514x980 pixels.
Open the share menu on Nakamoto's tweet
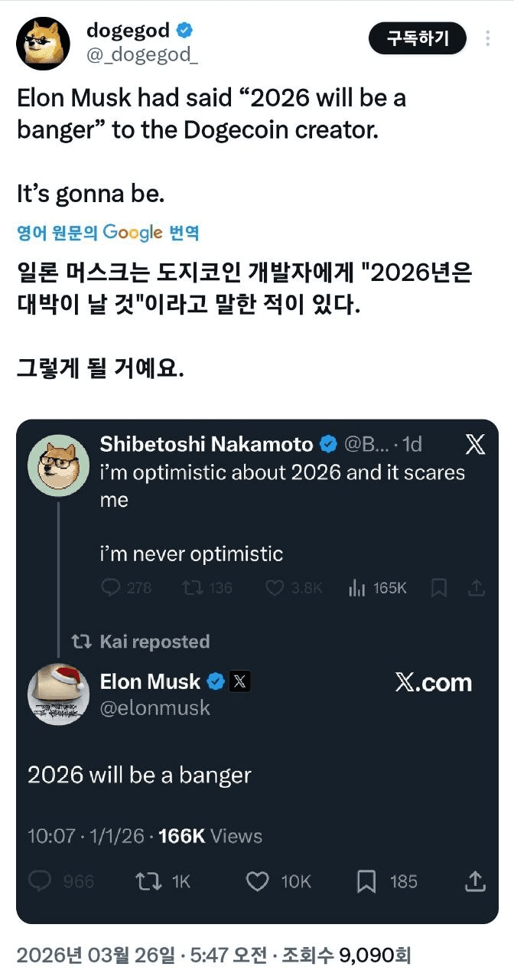click(x=476, y=586)
